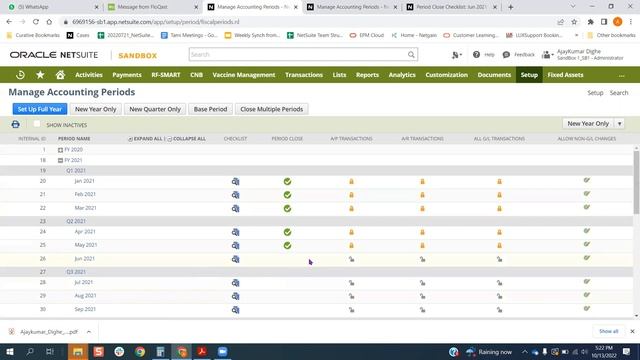Expand the FY 2020 tree node
Image resolution: width=640 pixels, height=360 pixels.
pos(60,150)
